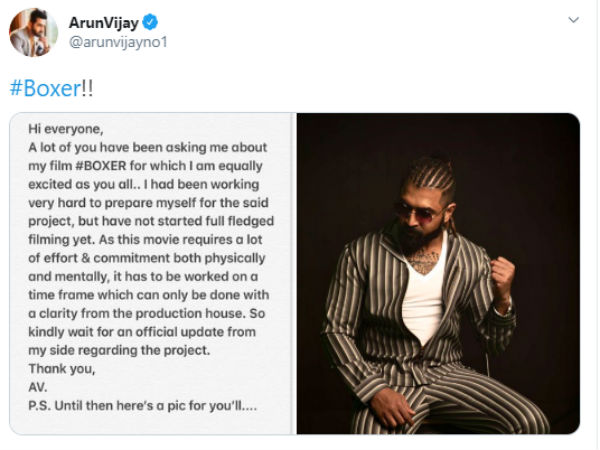Click the ArunVijay display name
Screen dimensions: 600x450
[x=103, y=23]
